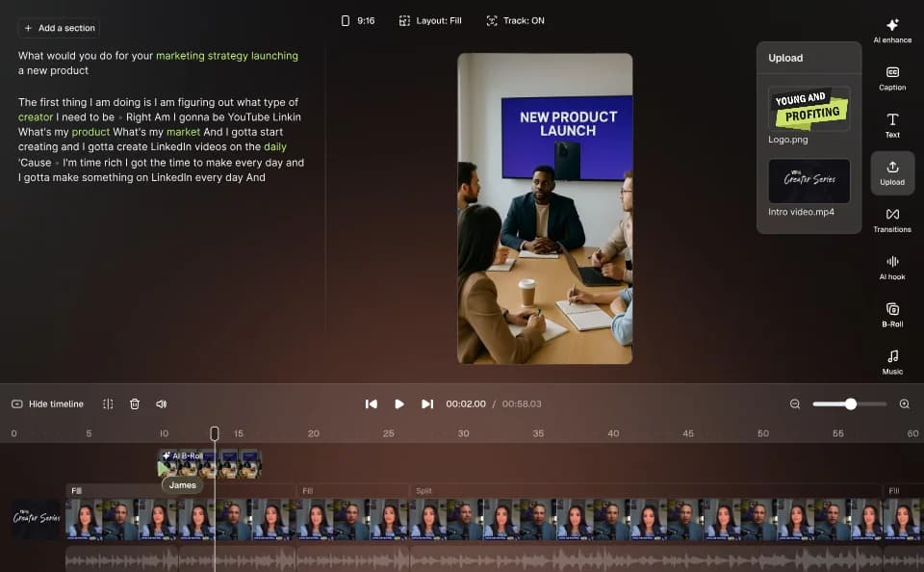
Task: Open the Text tool panel
Action: (x=891, y=124)
